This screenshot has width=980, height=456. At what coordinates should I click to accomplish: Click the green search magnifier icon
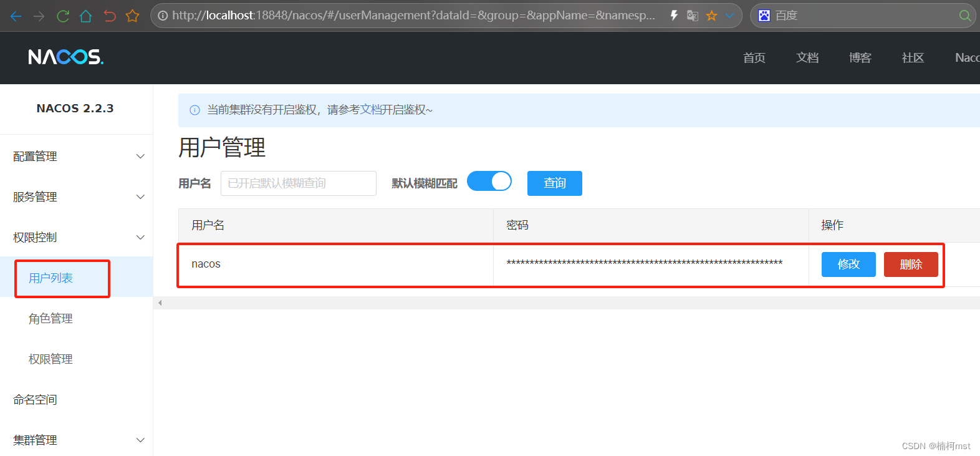click(x=964, y=16)
